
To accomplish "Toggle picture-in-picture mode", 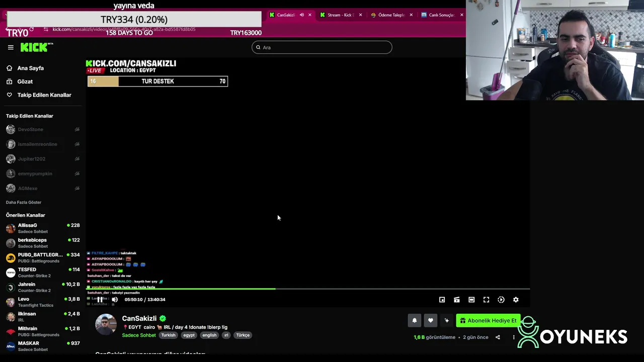I will coord(442,300).
